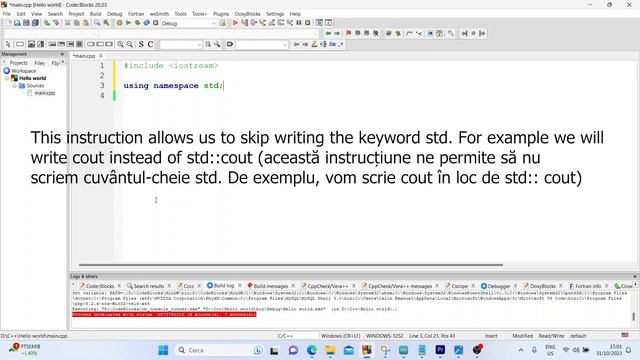The height and width of the screenshot is (360, 640).
Task: Click the Zoom in icon
Action: 121,44
